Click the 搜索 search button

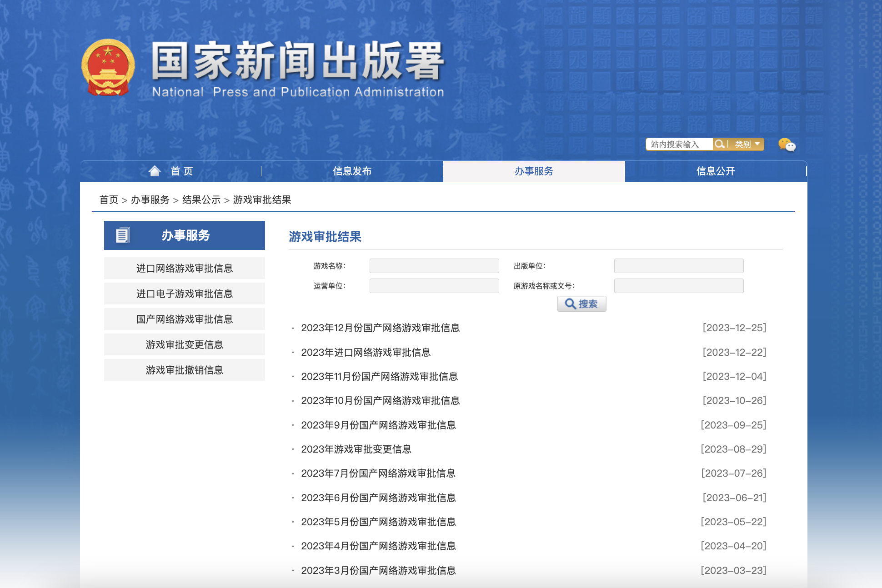[581, 304]
